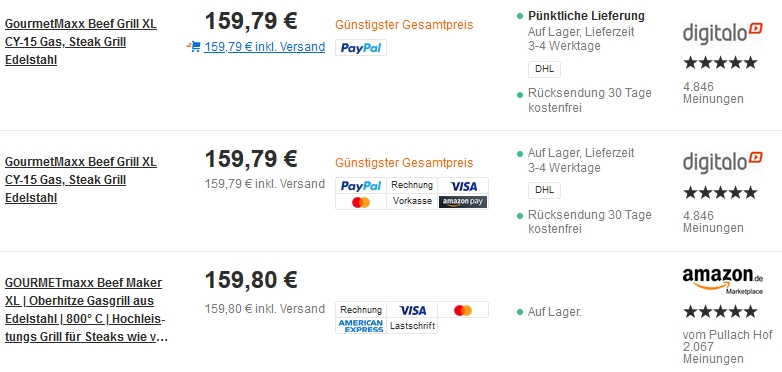Click the PayPal icon in the first offer
Screen dimensions: 782x372
[361, 47]
